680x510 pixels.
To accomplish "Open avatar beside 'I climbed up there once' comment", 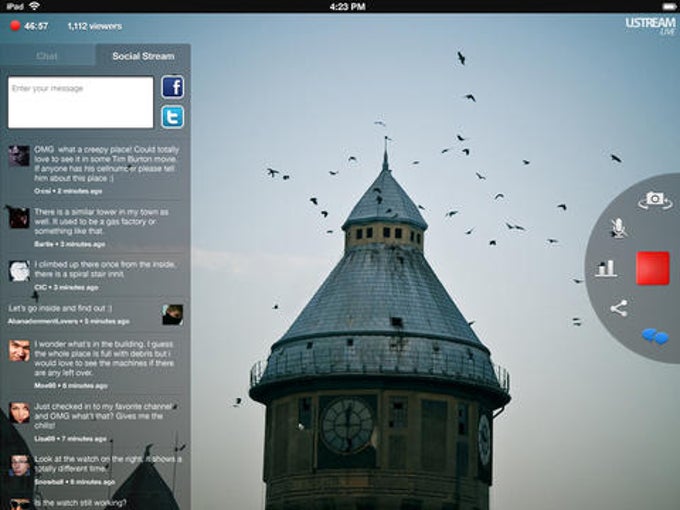I will pos(19,271).
